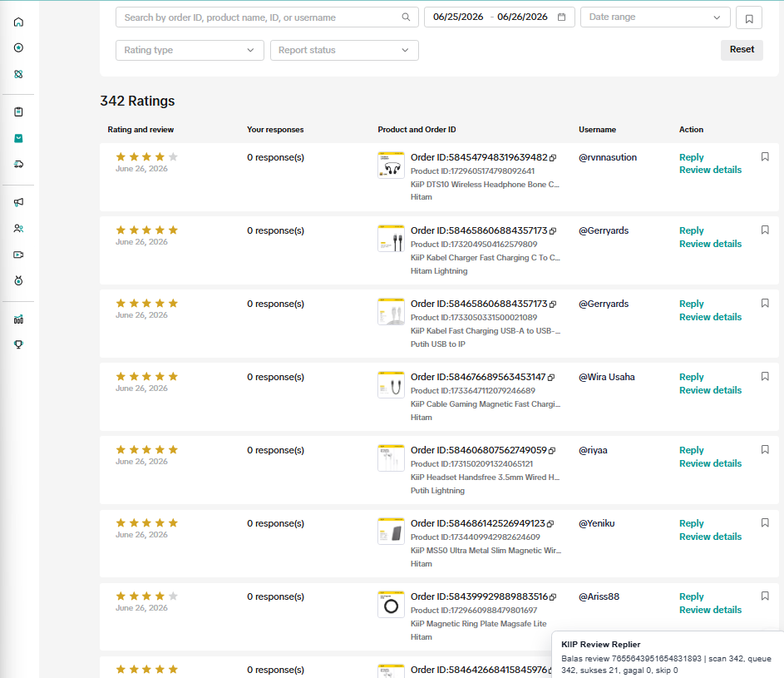The height and width of the screenshot is (678, 784).
Task: Reset the filters with Reset button
Action: pyautogui.click(x=742, y=50)
